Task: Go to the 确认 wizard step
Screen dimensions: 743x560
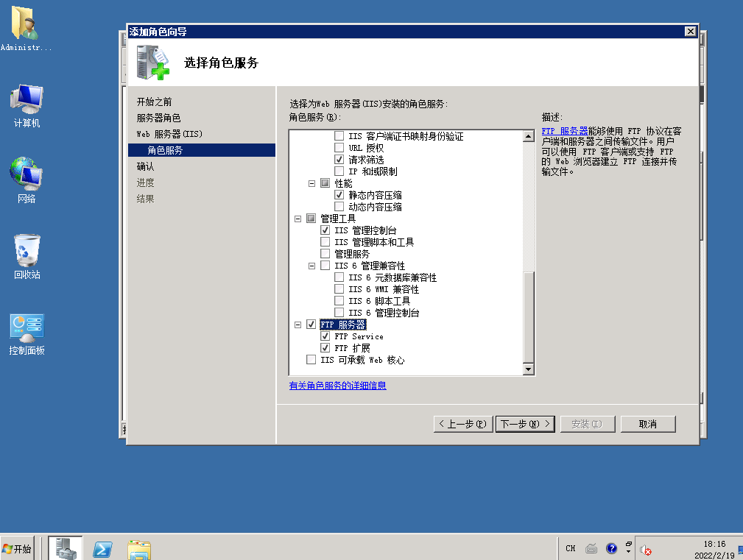Action: [x=145, y=166]
